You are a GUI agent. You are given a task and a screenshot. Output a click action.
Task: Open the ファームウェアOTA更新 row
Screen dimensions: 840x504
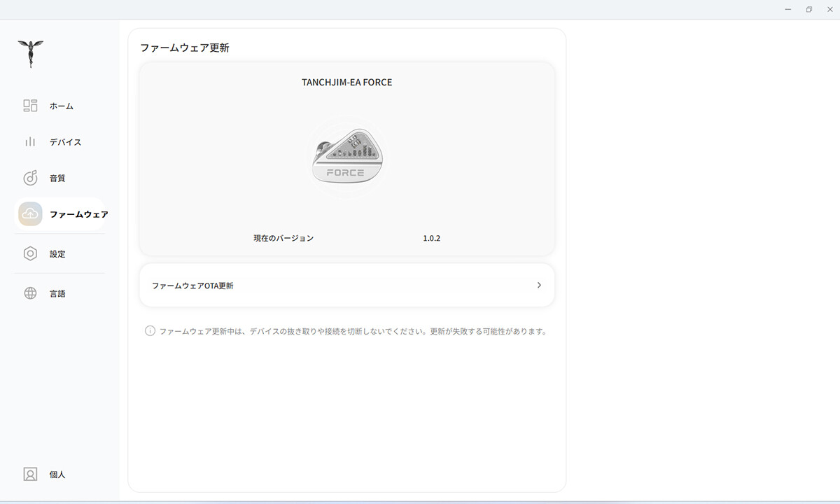[x=347, y=285]
